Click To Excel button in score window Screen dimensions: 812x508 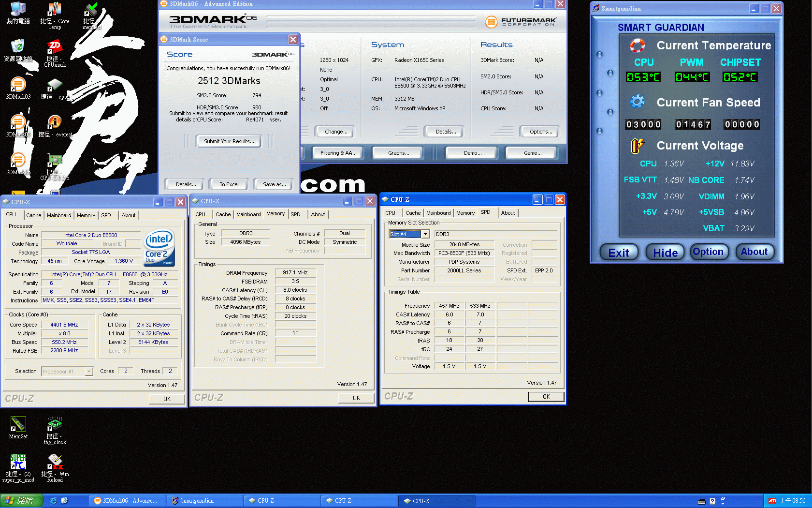[229, 184]
